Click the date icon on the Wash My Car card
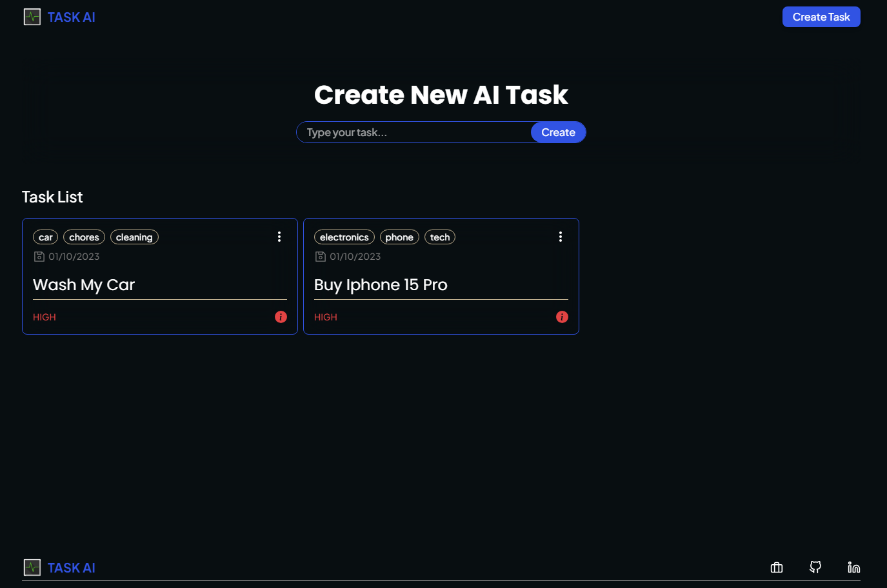The height and width of the screenshot is (588, 887). 38,256
